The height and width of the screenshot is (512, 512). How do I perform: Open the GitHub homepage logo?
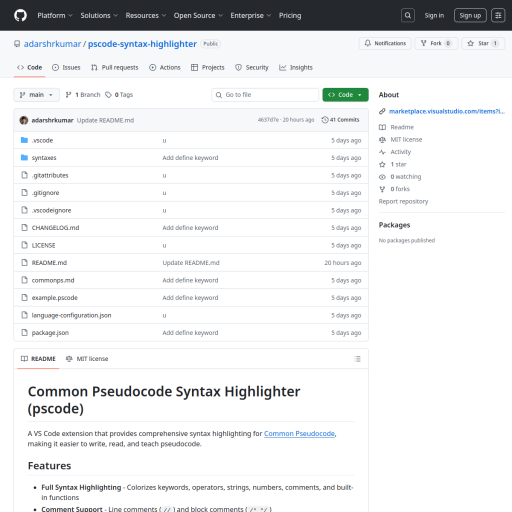coord(20,15)
